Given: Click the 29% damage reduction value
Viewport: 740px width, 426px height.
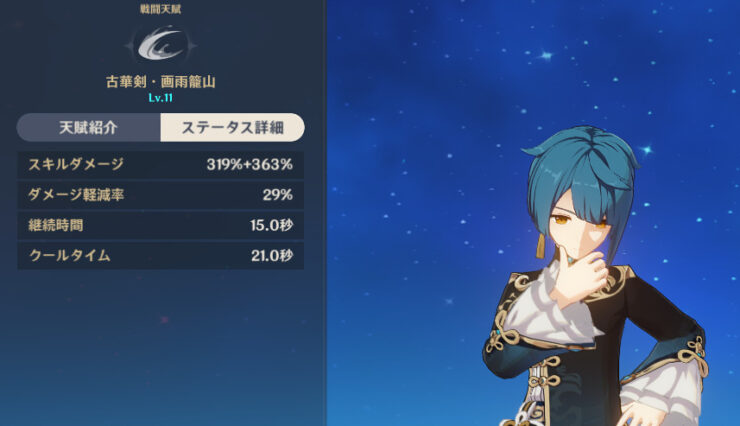Looking at the screenshot, I should tap(278, 194).
